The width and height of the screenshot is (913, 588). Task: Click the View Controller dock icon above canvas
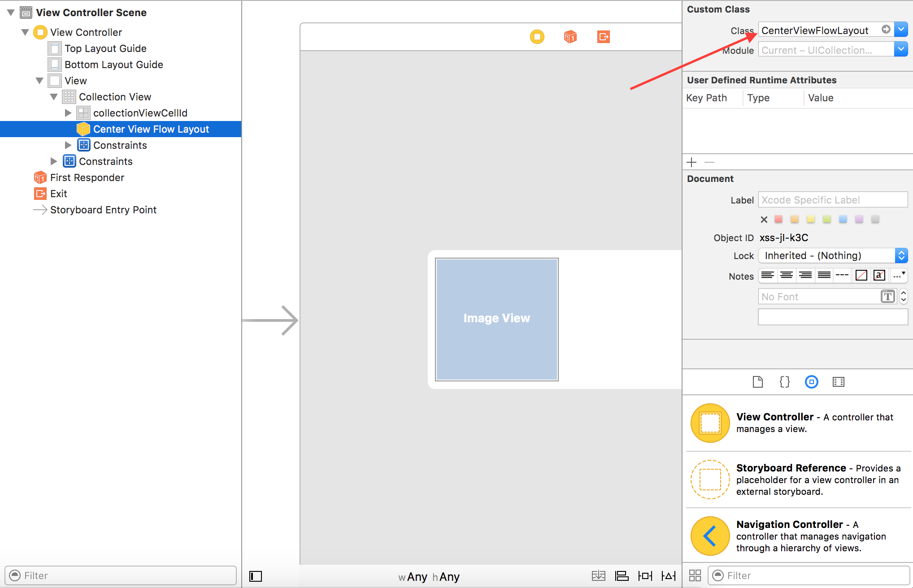537,37
